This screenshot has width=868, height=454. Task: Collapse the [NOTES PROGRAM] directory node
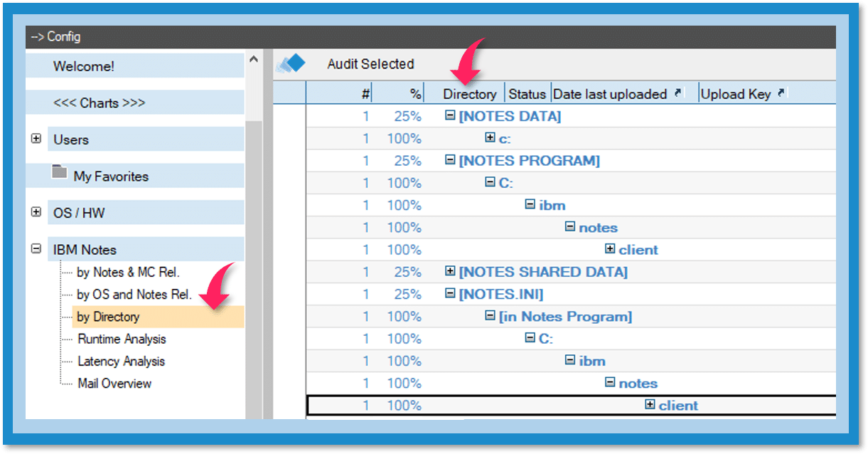pos(450,160)
